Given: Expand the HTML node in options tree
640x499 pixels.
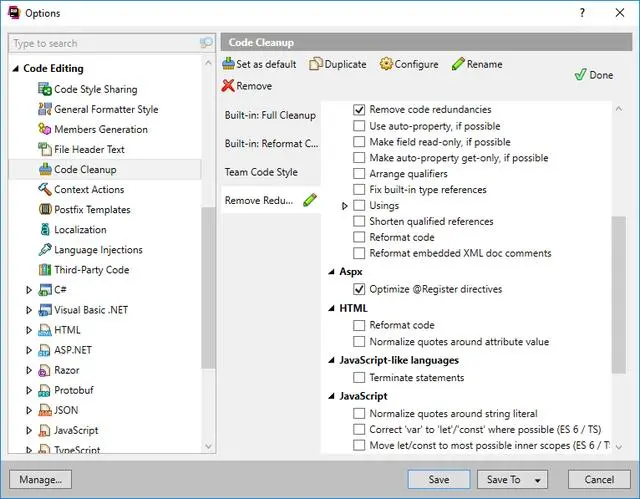Looking at the screenshot, I should [29, 330].
